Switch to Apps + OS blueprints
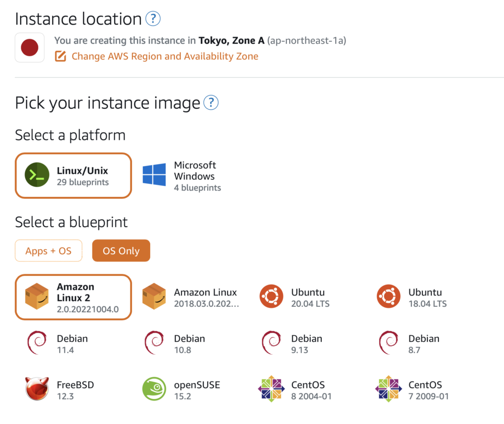Viewport: 504px width, 424px height. coord(48,251)
